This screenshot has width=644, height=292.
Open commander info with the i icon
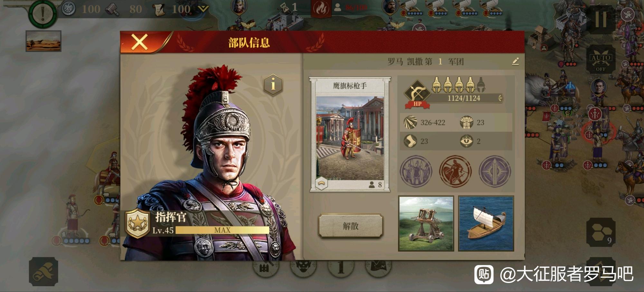[x=273, y=85]
